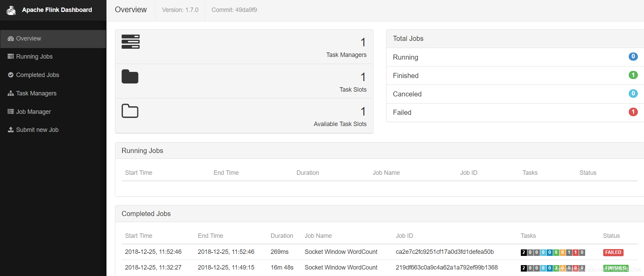
Task: Click the light-blue Canceled jobs count badge
Action: point(633,93)
